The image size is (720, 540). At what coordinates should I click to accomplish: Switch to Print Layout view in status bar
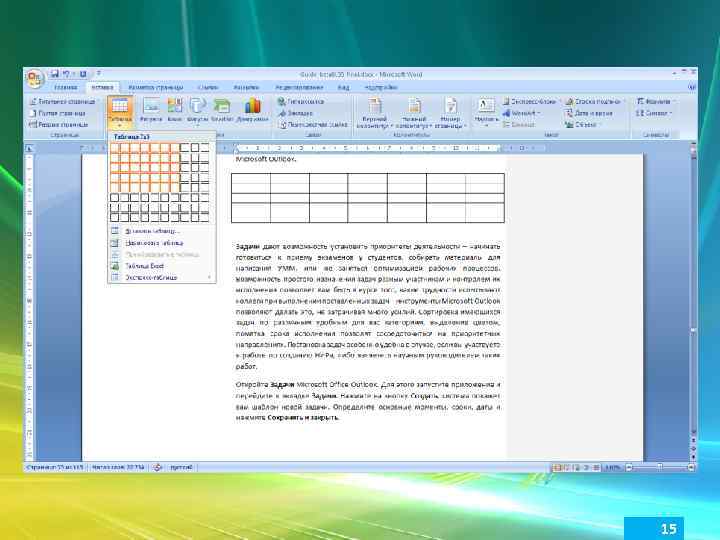(557, 467)
